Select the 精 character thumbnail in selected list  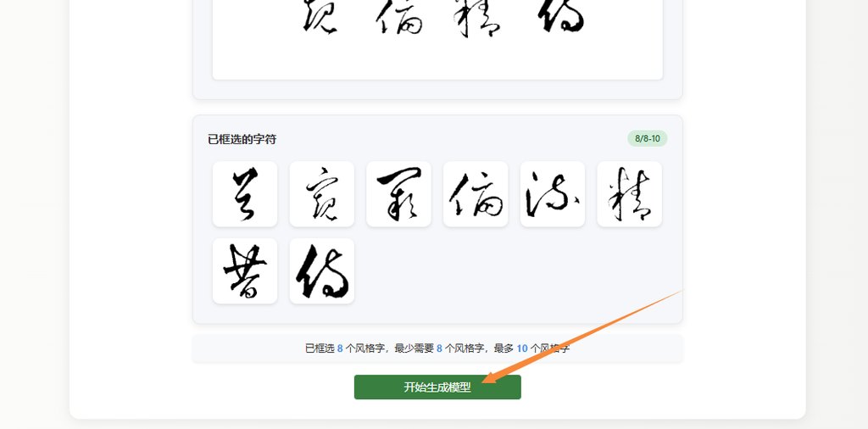[x=630, y=194]
